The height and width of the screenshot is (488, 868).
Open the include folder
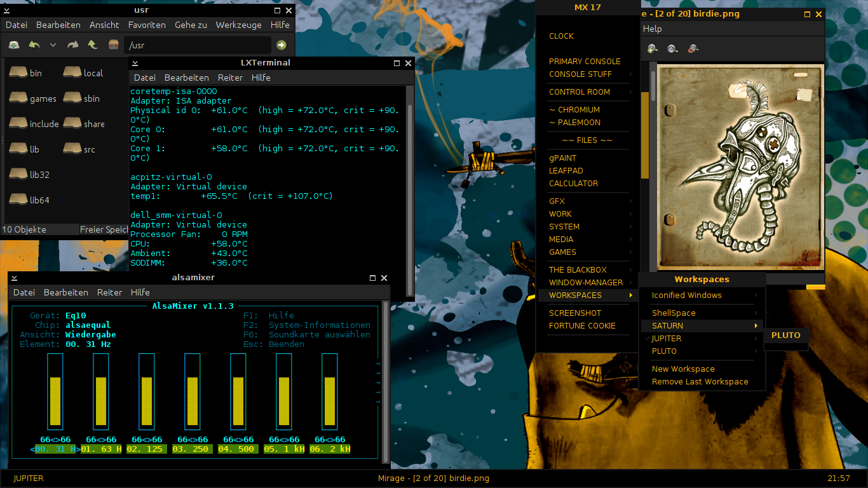point(34,124)
